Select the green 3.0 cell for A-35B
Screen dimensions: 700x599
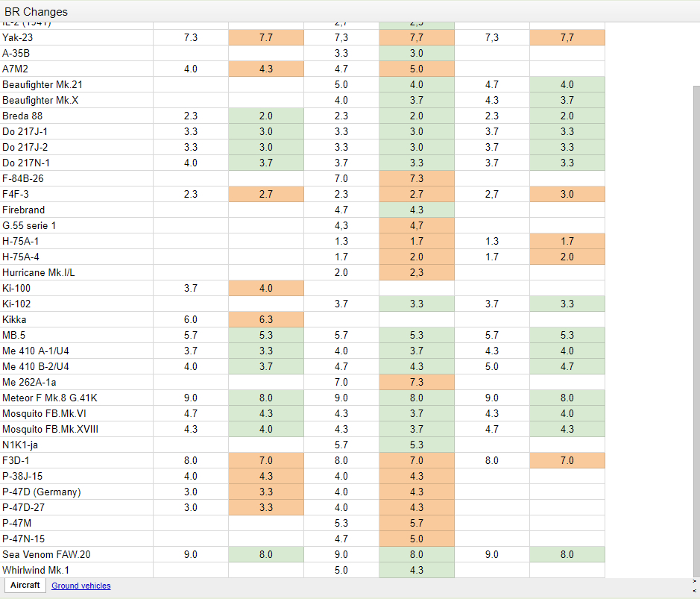(416, 54)
